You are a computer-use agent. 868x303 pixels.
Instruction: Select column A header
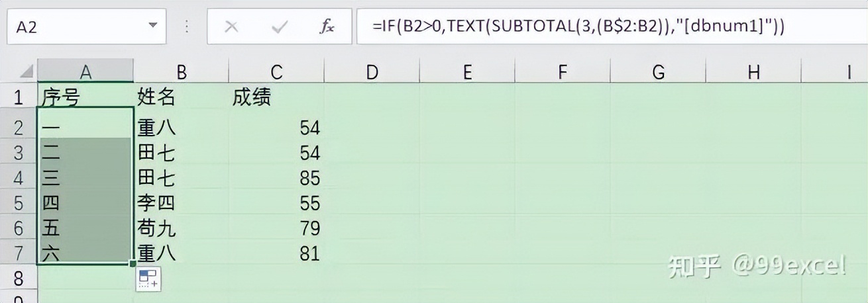tap(85, 71)
